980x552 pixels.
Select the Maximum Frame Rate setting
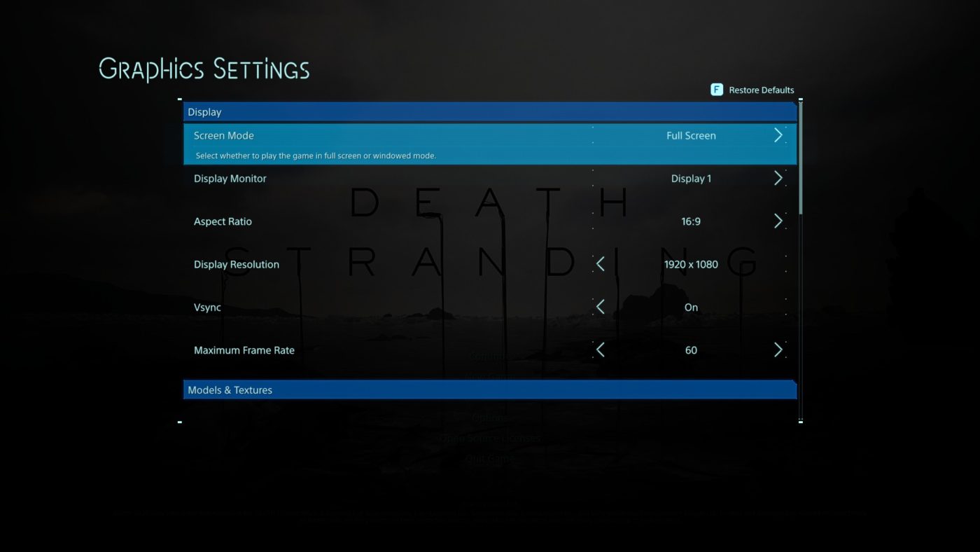click(244, 350)
